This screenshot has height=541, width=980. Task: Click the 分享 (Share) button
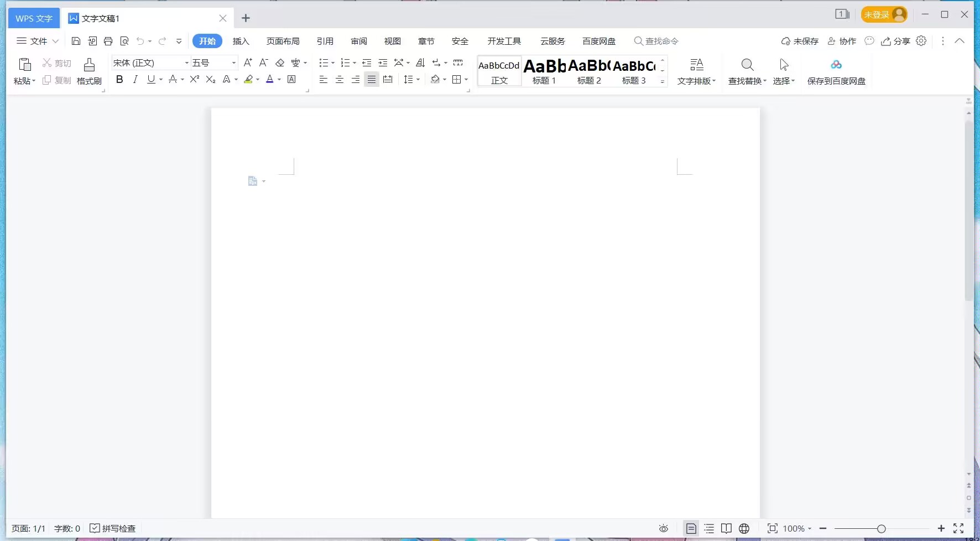click(x=896, y=41)
